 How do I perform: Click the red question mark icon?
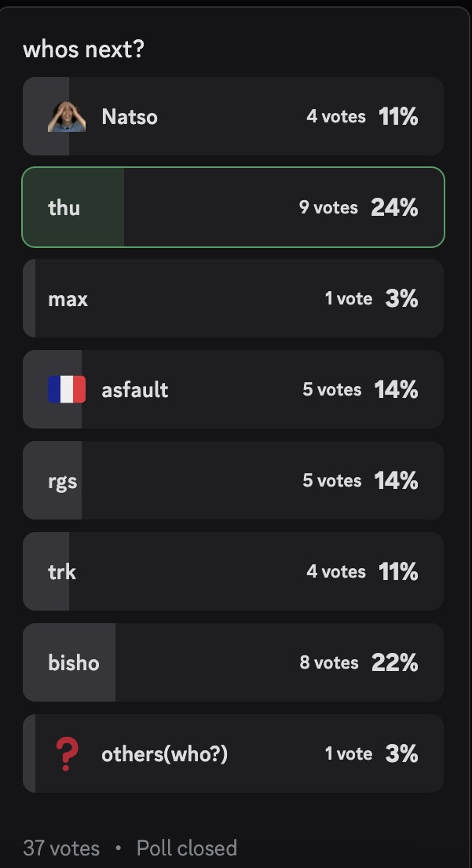pyautogui.click(x=68, y=754)
